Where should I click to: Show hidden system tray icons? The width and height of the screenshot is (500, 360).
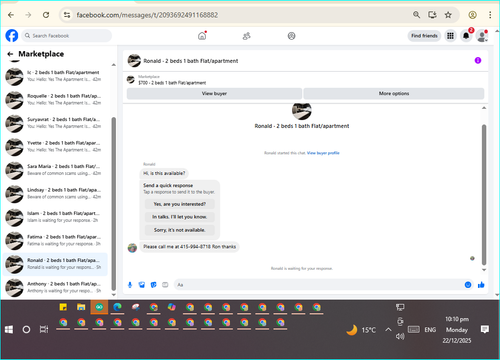(388, 330)
